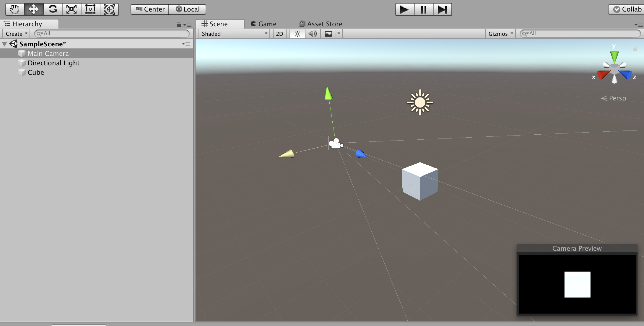Click the Step frame button
This screenshot has width=644, height=326.
click(442, 9)
